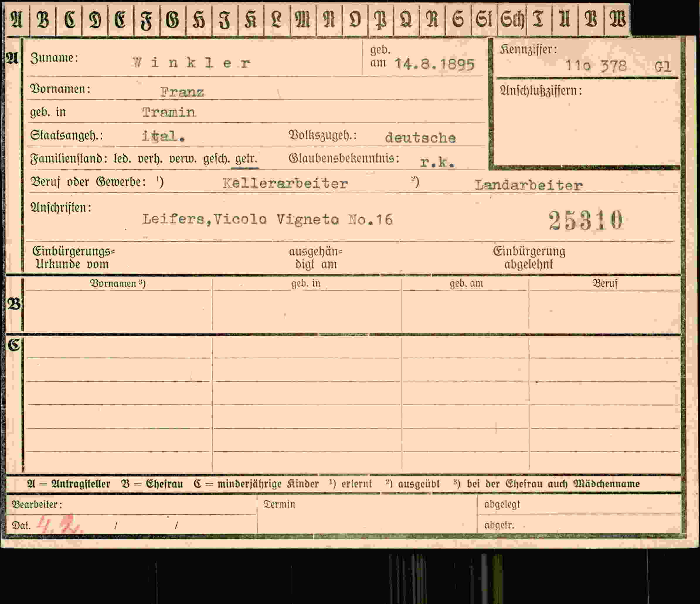The image size is (700, 604).
Task: Click the 'Glaubensbekenntnis:' label
Action: [x=344, y=158]
